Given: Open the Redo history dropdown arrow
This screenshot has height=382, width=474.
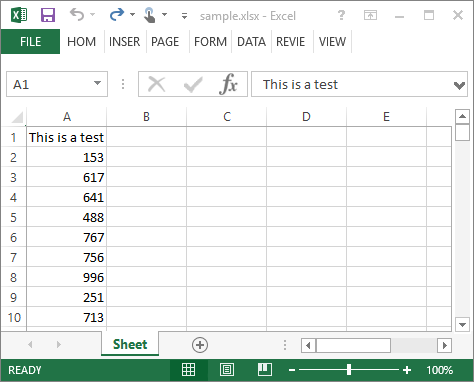Looking at the screenshot, I should 132,15.
